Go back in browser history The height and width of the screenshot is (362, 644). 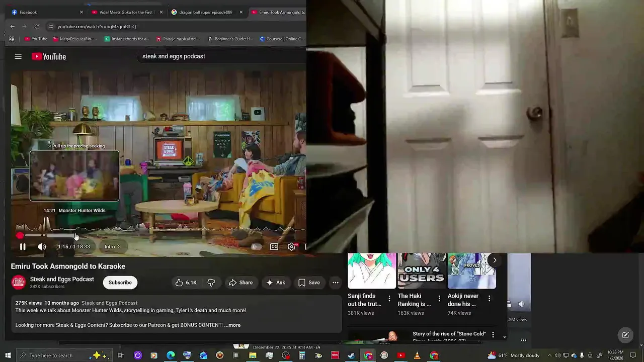click(13, 26)
